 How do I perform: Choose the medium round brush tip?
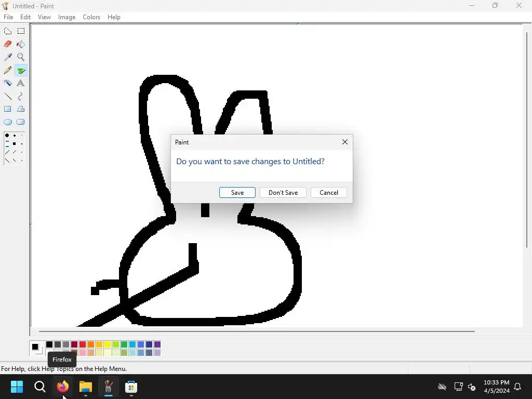14,136
